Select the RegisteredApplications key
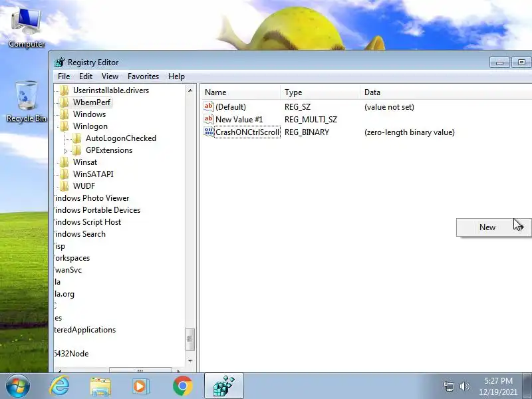The image size is (532, 399). click(85, 330)
